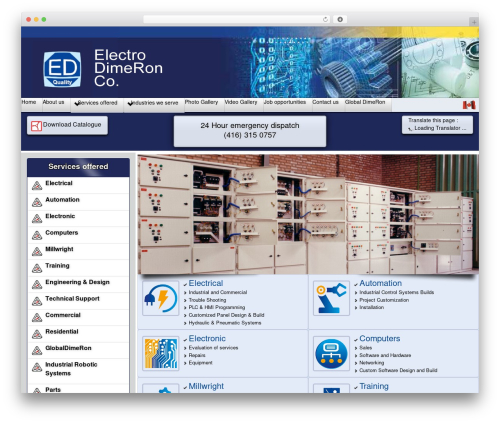Click the Canadian flag icon
The width and height of the screenshot is (500, 423).
point(469,105)
